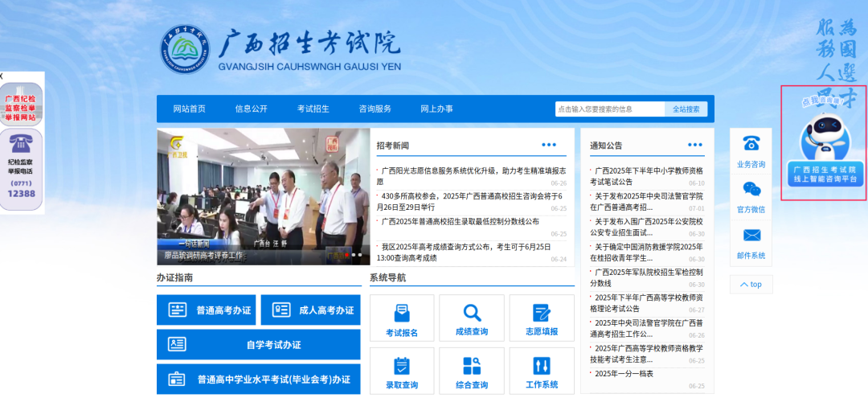Open the robot 智能咨询平台 banner
Screen dimensions: 868x398
pyautogui.click(x=824, y=143)
